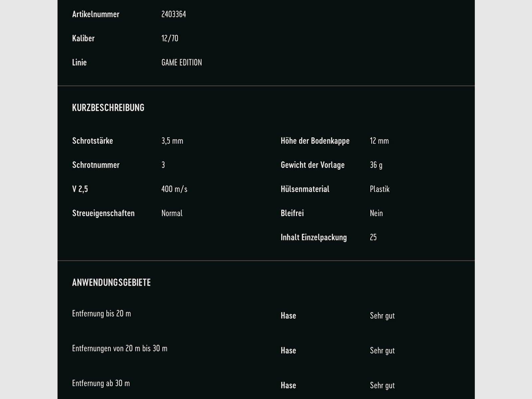Select the Normal spread value
The image size is (532, 399).
click(172, 213)
